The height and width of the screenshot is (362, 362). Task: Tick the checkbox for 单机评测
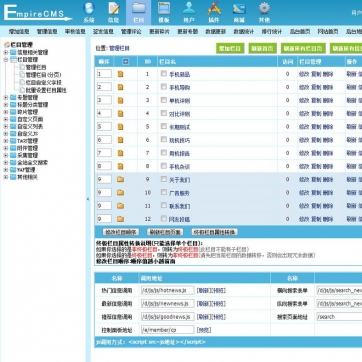[164, 100]
